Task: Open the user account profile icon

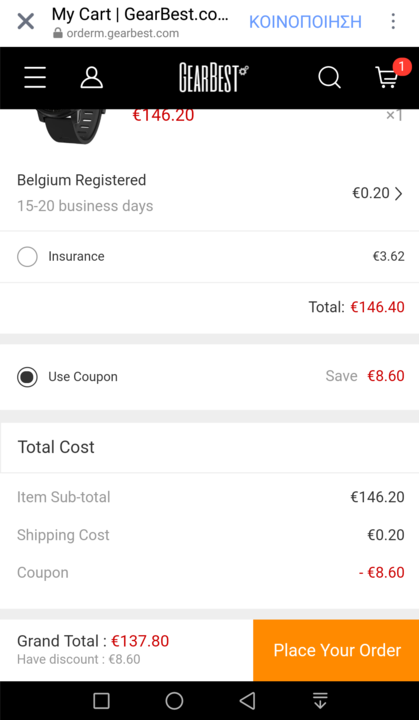Action: pos(92,78)
